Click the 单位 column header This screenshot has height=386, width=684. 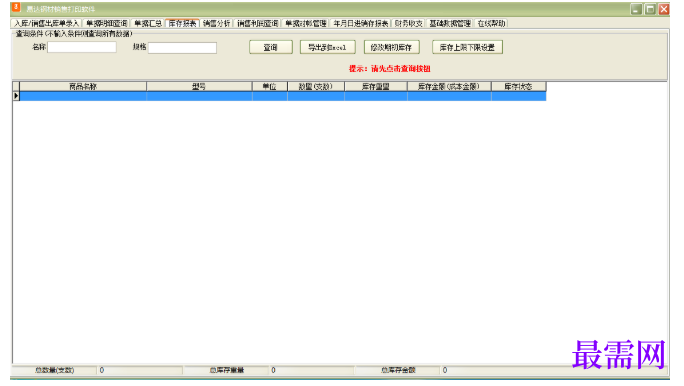(270, 86)
